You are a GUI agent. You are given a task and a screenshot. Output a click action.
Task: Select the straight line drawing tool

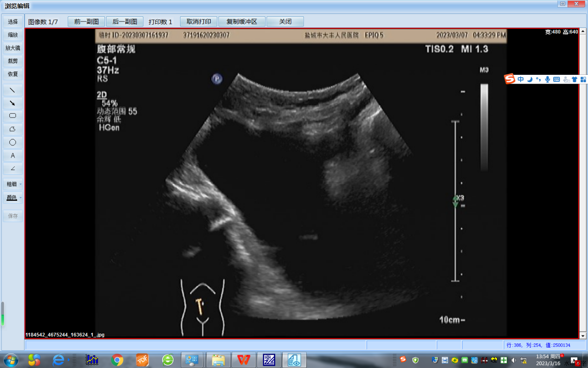pyautogui.click(x=13, y=90)
